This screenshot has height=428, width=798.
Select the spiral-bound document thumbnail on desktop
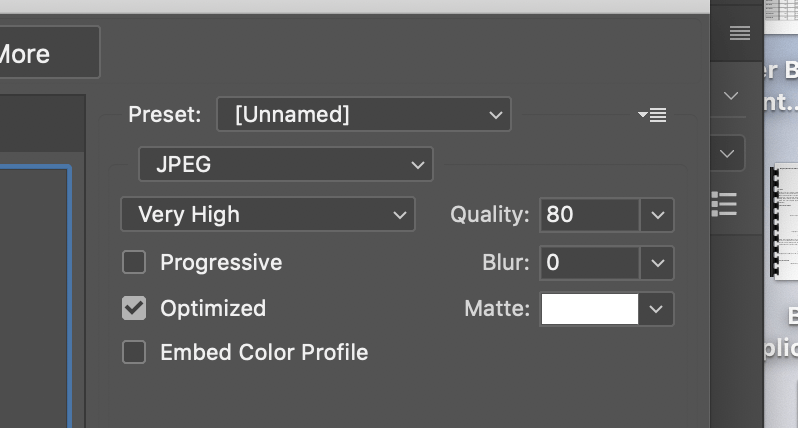pos(784,222)
